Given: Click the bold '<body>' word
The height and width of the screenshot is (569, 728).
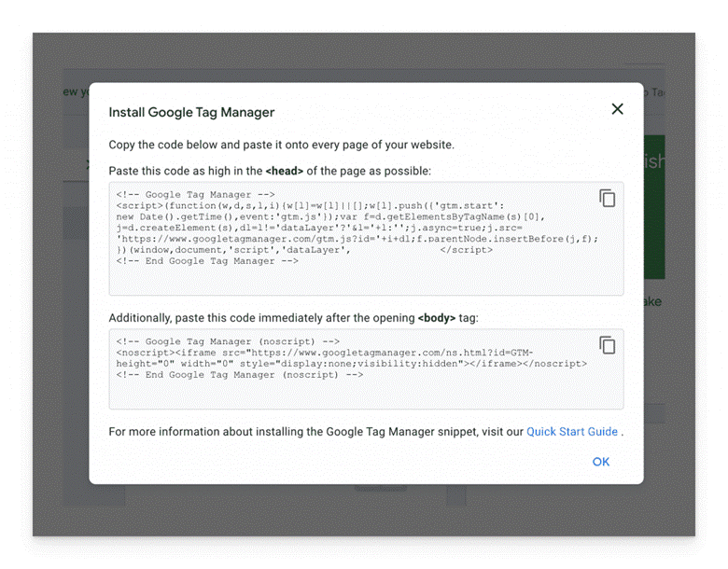Looking at the screenshot, I should click(437, 318).
